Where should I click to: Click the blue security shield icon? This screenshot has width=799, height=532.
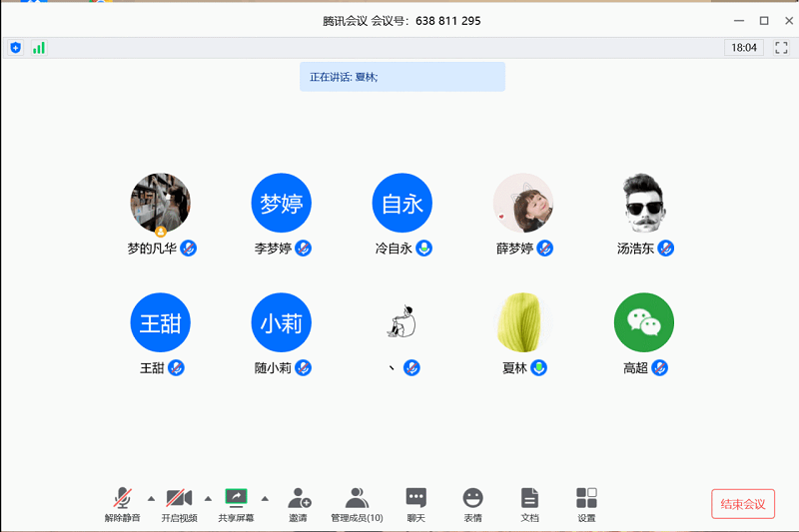point(16,48)
